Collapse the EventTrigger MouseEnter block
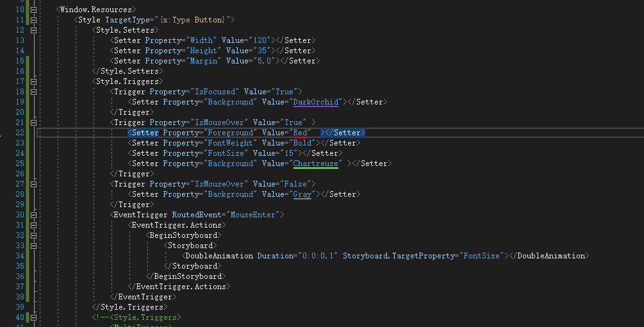Screen dimensions: 644x327 [x=33, y=215]
